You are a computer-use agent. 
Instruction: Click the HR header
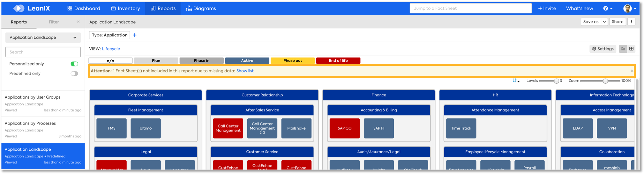(495, 95)
